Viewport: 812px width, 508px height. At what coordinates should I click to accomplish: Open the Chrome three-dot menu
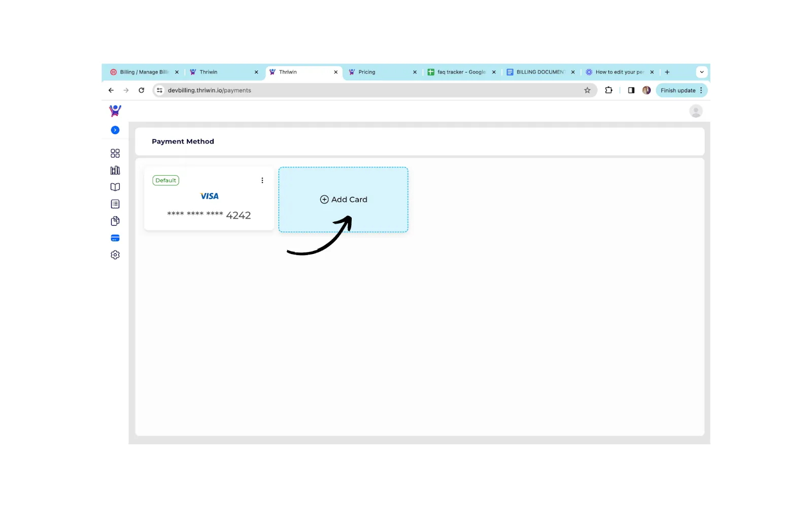(x=701, y=90)
